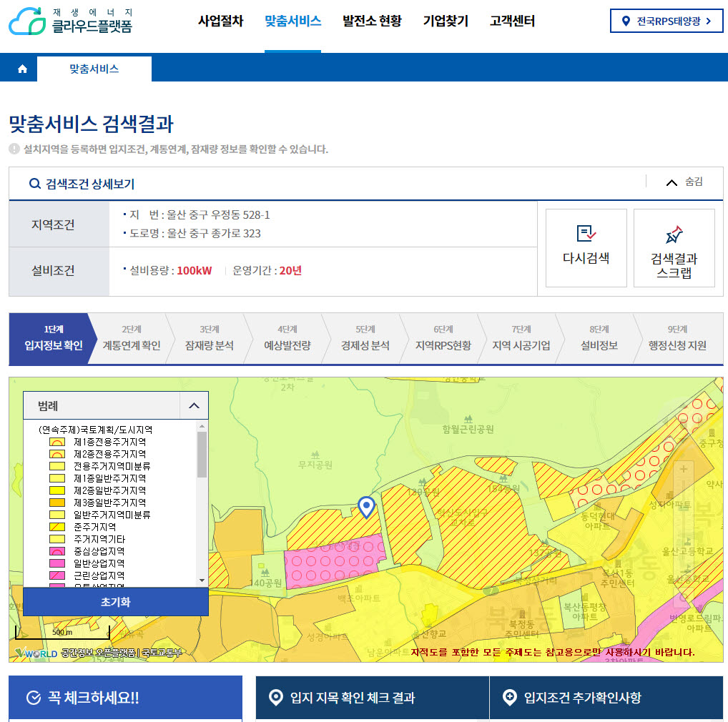Click the zoom-in plus icon on the map

tap(684, 470)
